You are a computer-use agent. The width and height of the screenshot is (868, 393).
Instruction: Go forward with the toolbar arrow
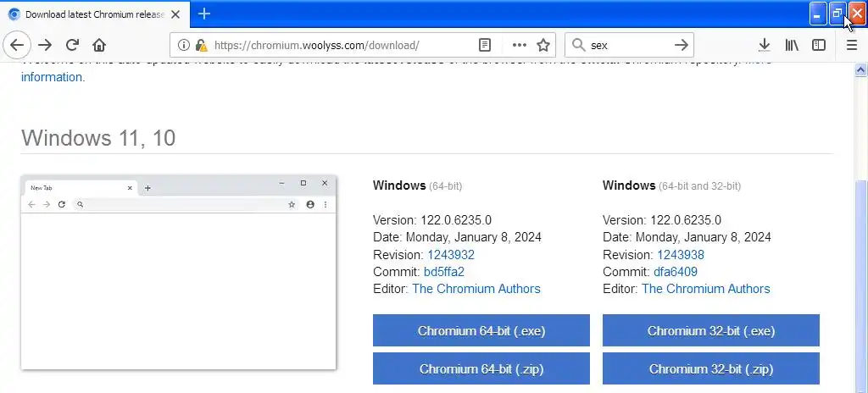45,45
